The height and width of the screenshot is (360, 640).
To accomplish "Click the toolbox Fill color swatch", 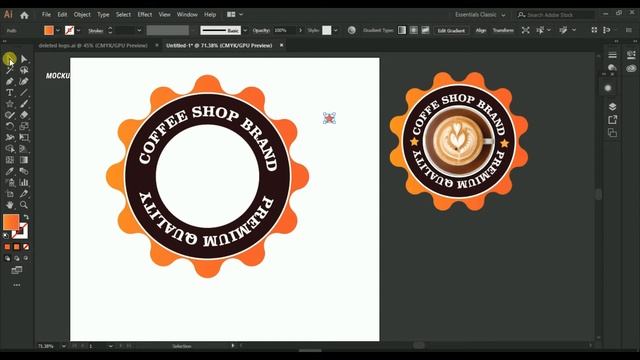I will 11,222.
